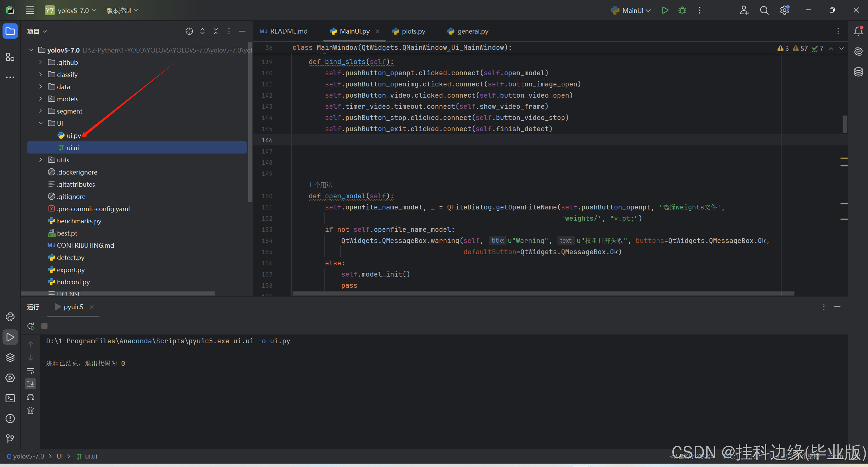Debug the MainUI configuration
The height and width of the screenshot is (467, 868).
682,10
